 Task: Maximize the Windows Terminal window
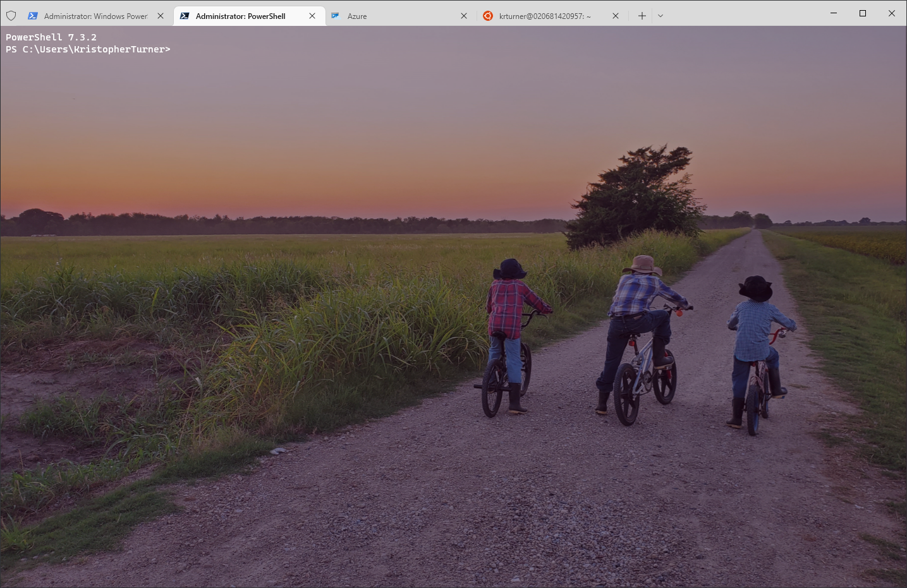[x=863, y=13]
